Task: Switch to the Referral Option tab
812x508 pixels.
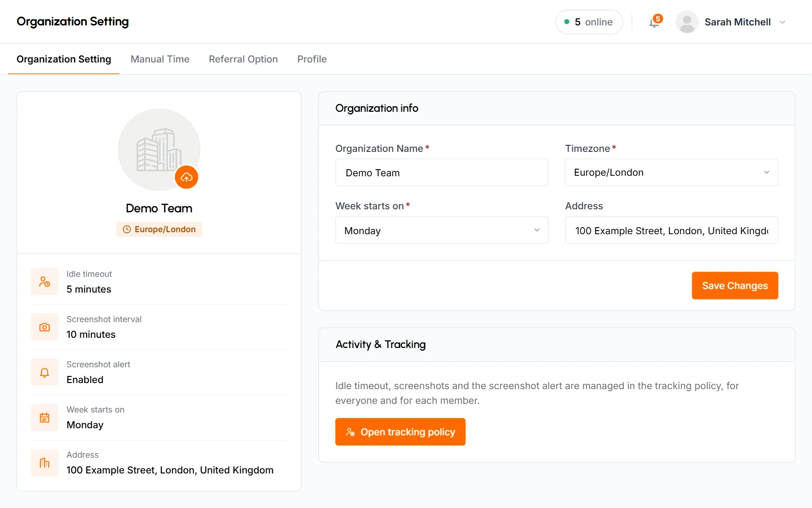Action: point(243,59)
